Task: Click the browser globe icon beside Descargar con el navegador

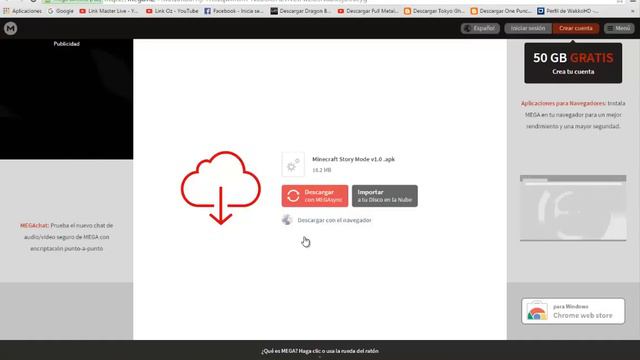Action: [287, 220]
